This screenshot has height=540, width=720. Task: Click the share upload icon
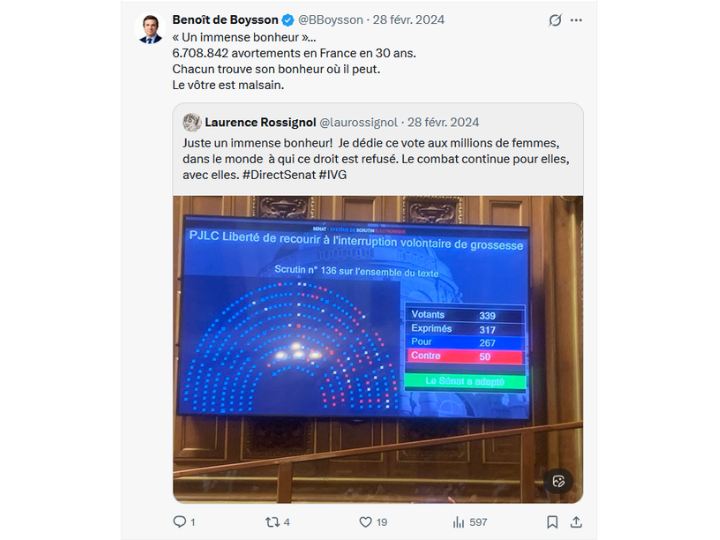(x=576, y=522)
